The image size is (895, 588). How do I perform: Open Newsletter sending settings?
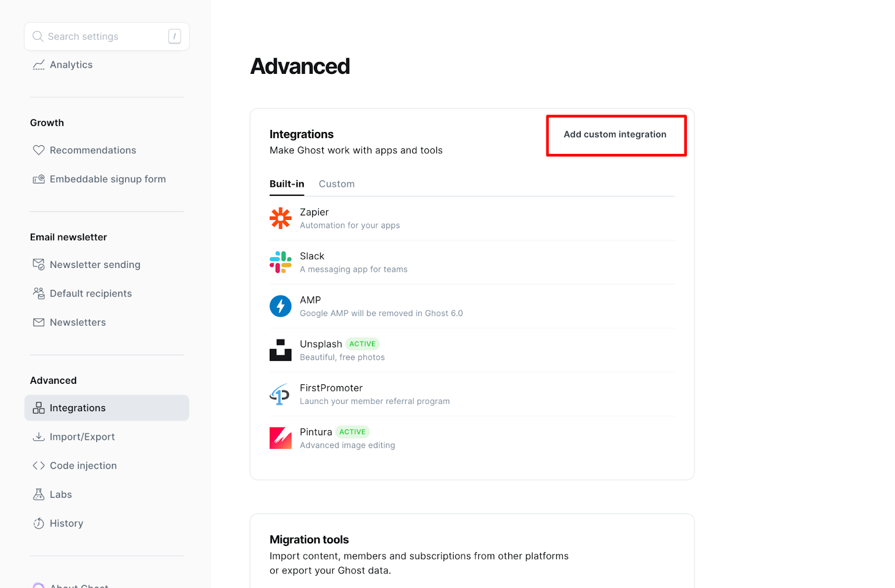click(106, 264)
